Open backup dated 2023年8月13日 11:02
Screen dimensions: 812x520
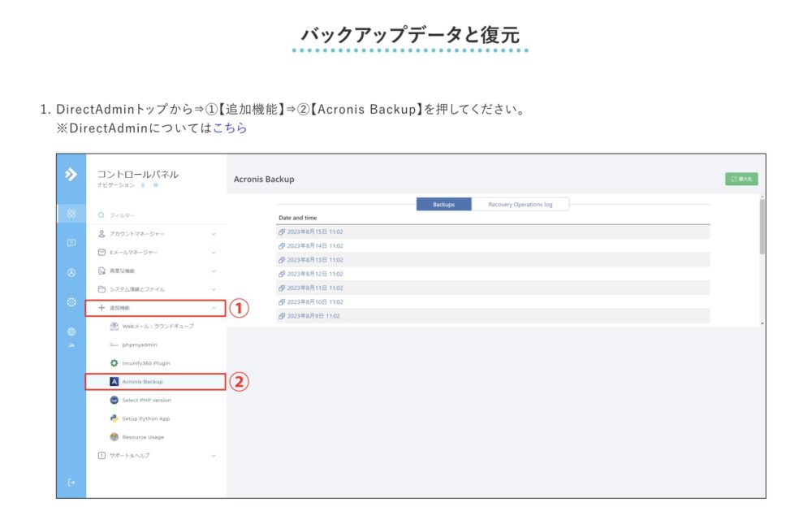[x=315, y=260]
